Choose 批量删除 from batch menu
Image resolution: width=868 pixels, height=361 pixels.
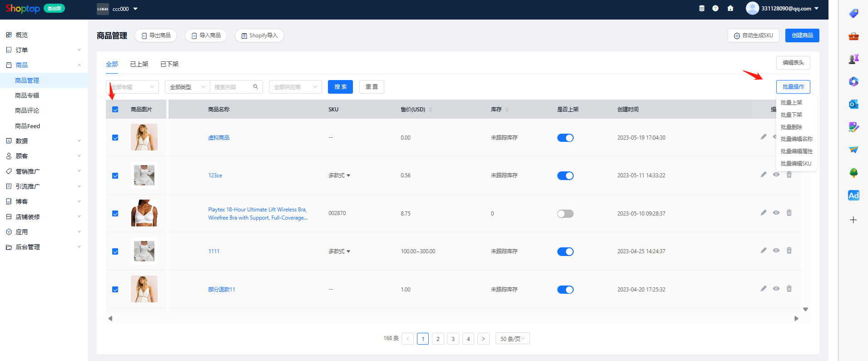[791, 127]
